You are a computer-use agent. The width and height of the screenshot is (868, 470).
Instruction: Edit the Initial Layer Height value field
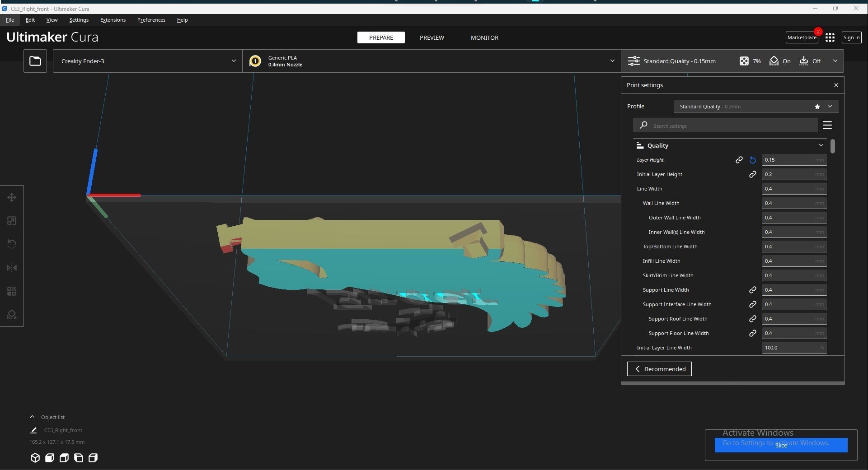[794, 174]
